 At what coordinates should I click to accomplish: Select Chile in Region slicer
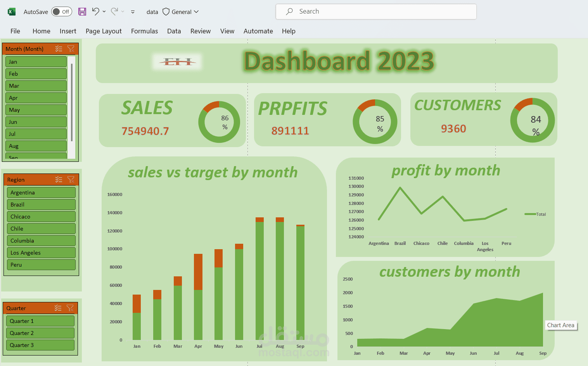tap(41, 229)
